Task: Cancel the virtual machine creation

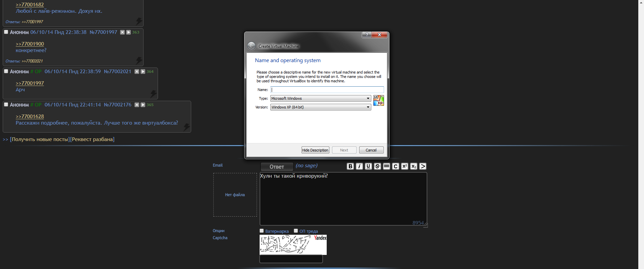Action: pos(371,150)
